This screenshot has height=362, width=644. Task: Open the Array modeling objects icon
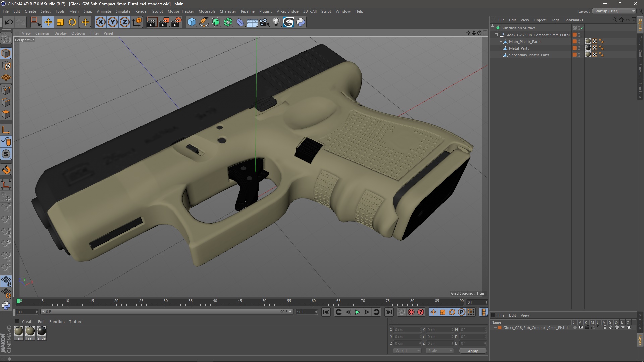point(228,22)
